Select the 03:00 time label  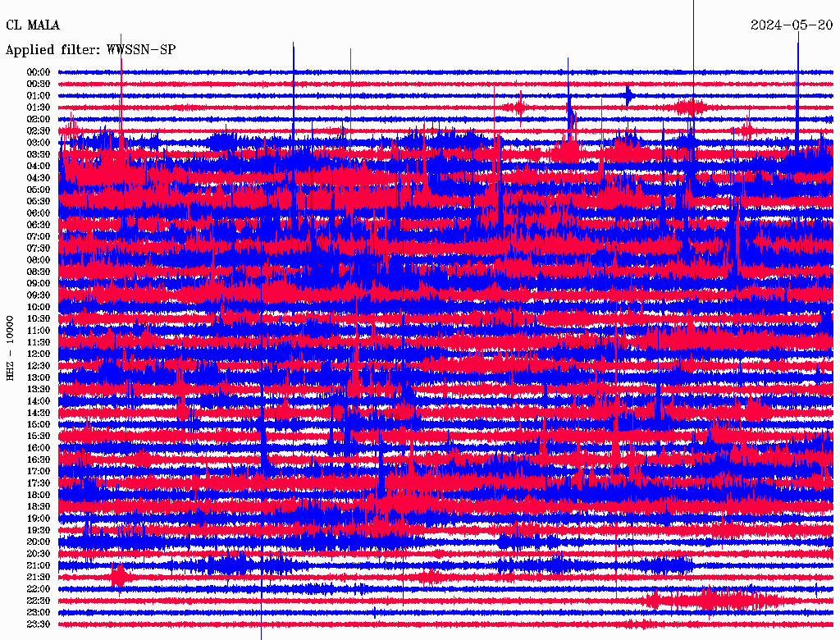tap(39, 143)
